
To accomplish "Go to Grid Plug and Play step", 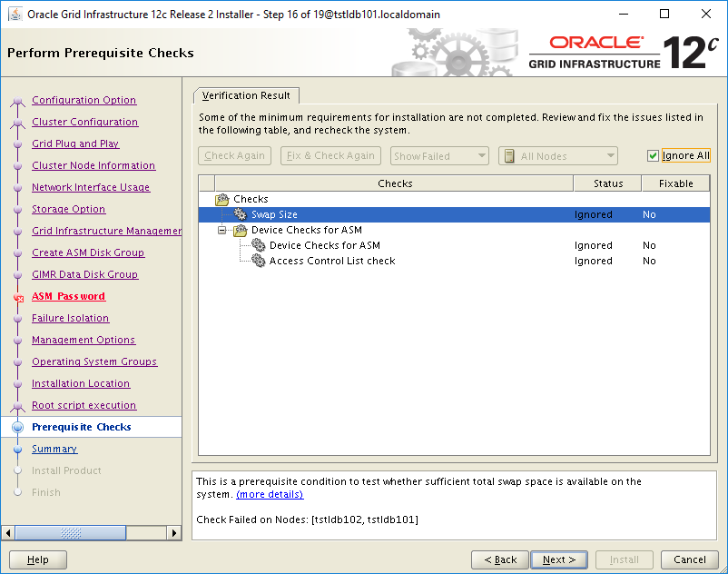I will point(75,143).
